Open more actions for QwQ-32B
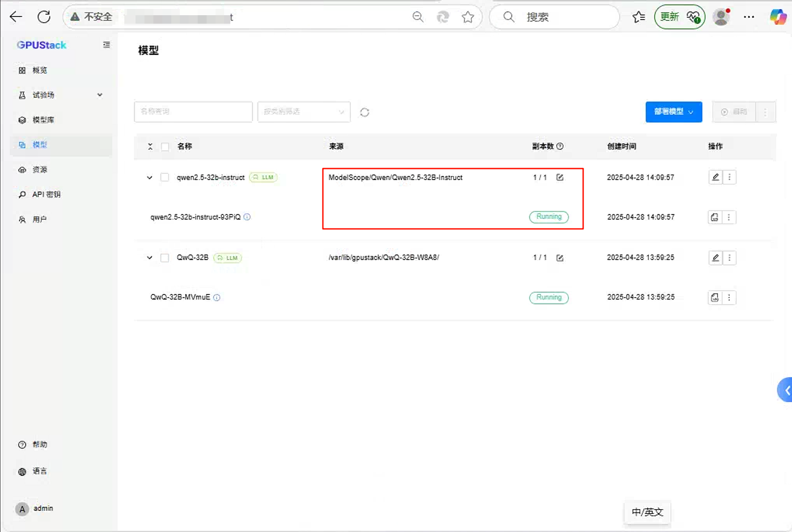Viewport: 792px width, 532px height. tap(729, 258)
